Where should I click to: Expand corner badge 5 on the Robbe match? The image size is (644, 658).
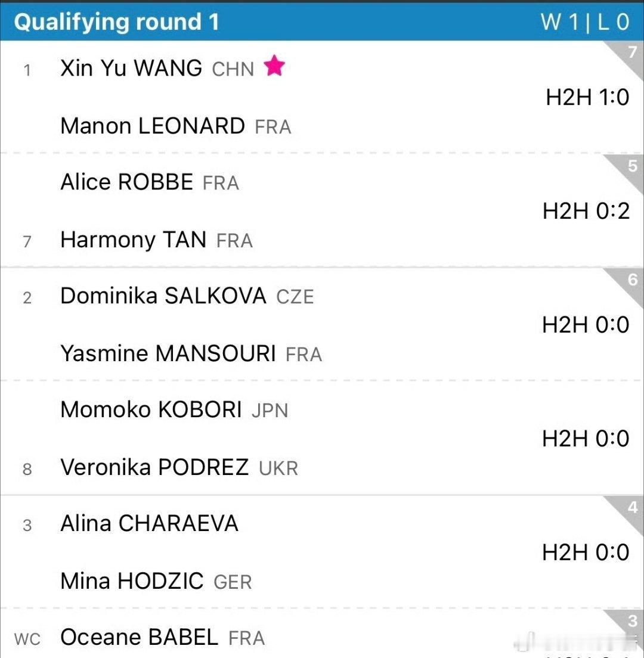(x=633, y=165)
